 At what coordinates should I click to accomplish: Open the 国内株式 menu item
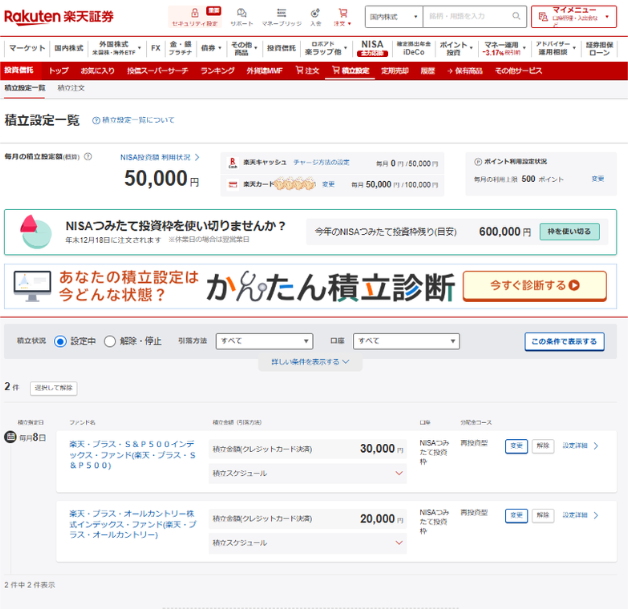69,48
